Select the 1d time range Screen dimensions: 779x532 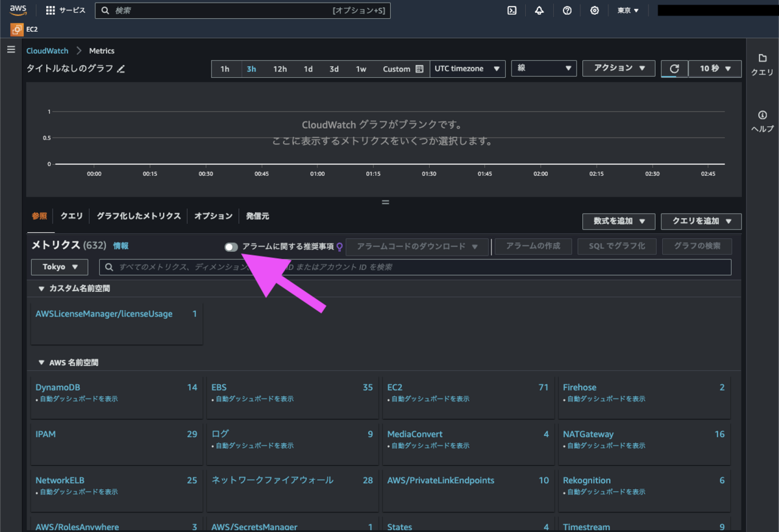click(308, 69)
